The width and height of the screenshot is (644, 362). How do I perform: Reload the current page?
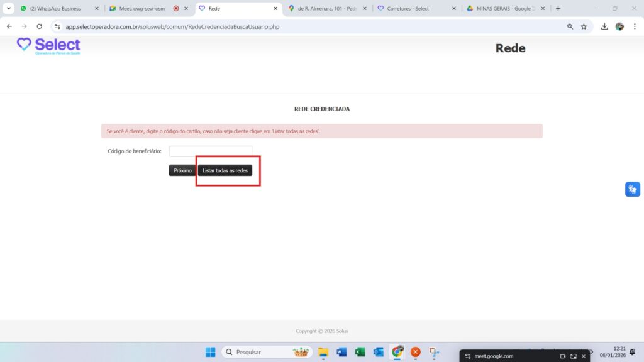click(39, 26)
